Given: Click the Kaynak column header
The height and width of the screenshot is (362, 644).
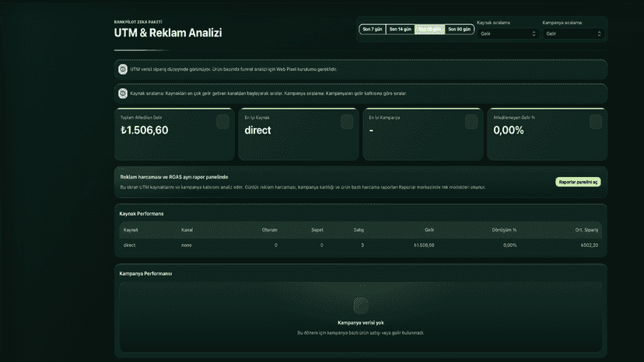Looking at the screenshot, I should coord(131,230).
